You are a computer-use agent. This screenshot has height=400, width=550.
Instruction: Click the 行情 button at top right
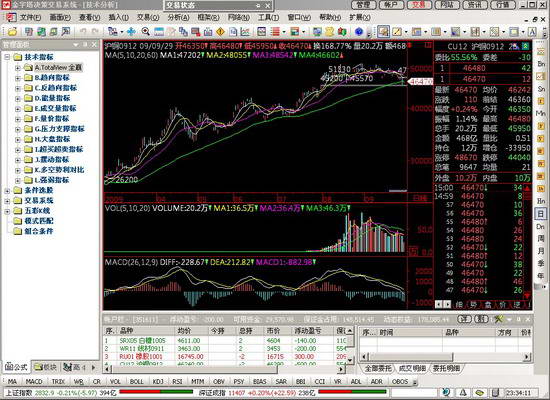(x=503, y=5)
